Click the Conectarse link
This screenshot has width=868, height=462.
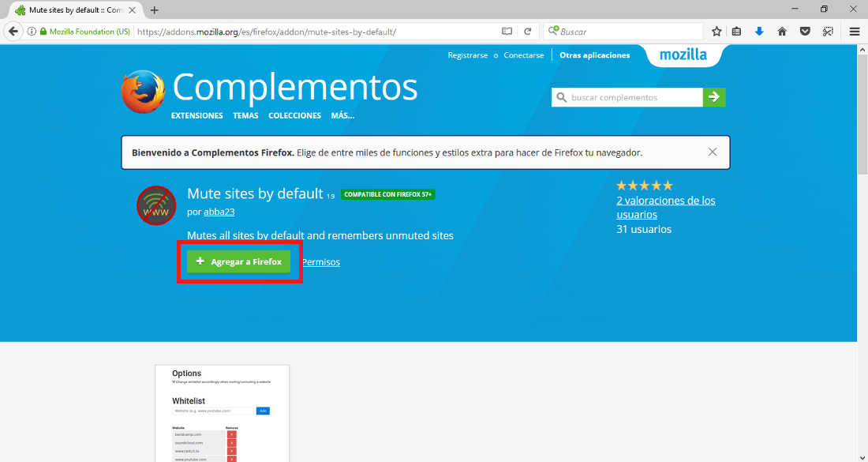pyautogui.click(x=524, y=55)
